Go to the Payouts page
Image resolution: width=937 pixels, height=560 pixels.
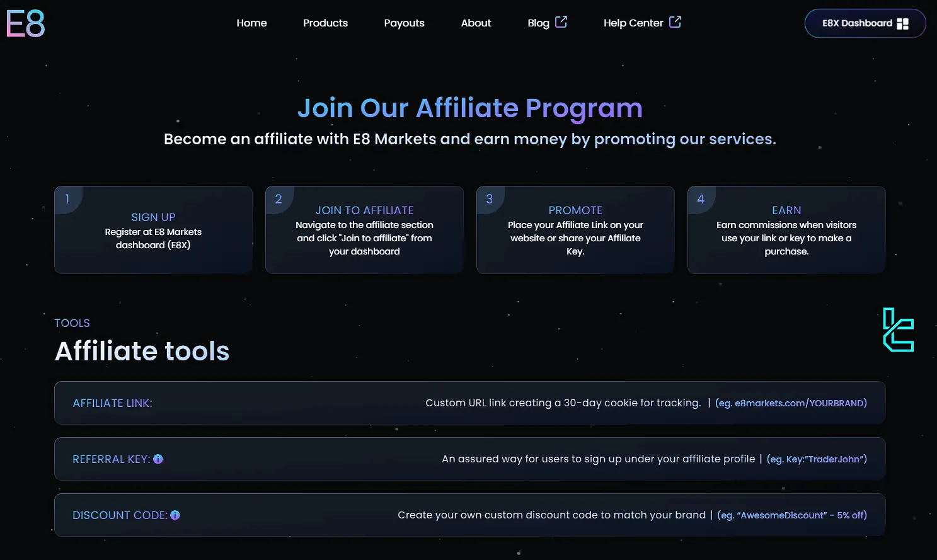click(404, 23)
